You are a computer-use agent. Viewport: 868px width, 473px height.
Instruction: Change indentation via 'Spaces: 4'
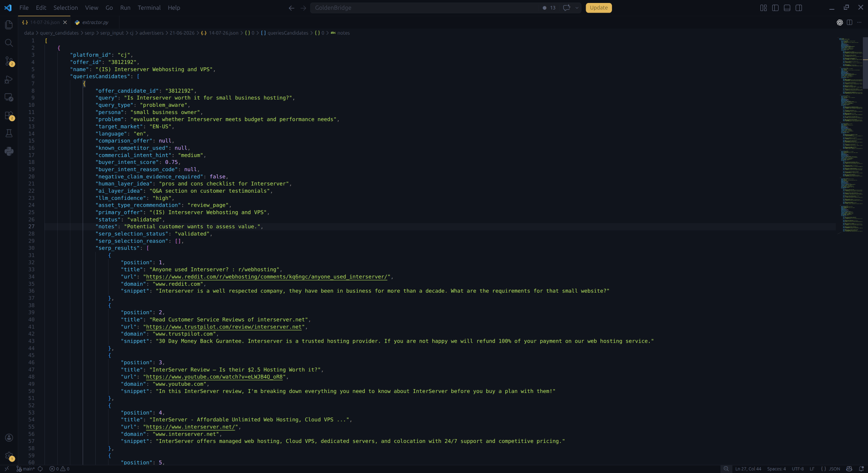point(776,469)
